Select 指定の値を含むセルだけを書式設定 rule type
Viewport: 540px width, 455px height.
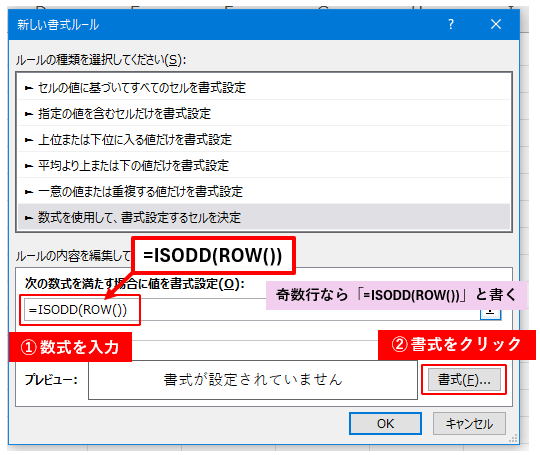[264, 113]
